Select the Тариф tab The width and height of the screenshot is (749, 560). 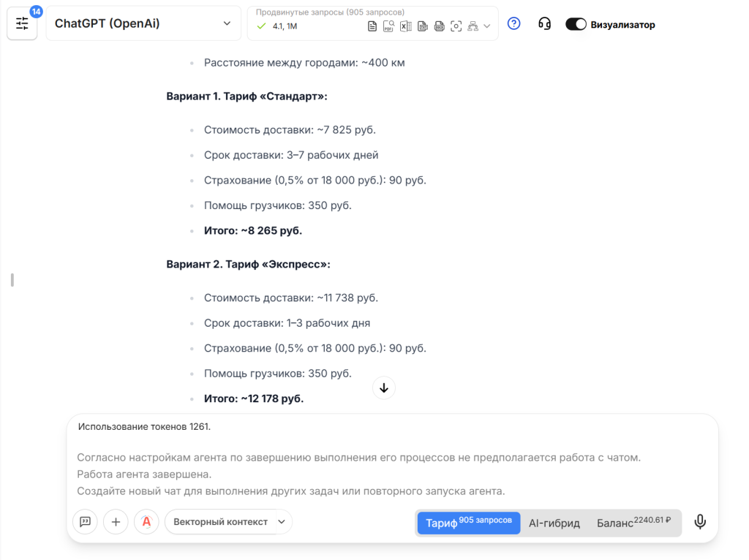pyautogui.click(x=469, y=523)
